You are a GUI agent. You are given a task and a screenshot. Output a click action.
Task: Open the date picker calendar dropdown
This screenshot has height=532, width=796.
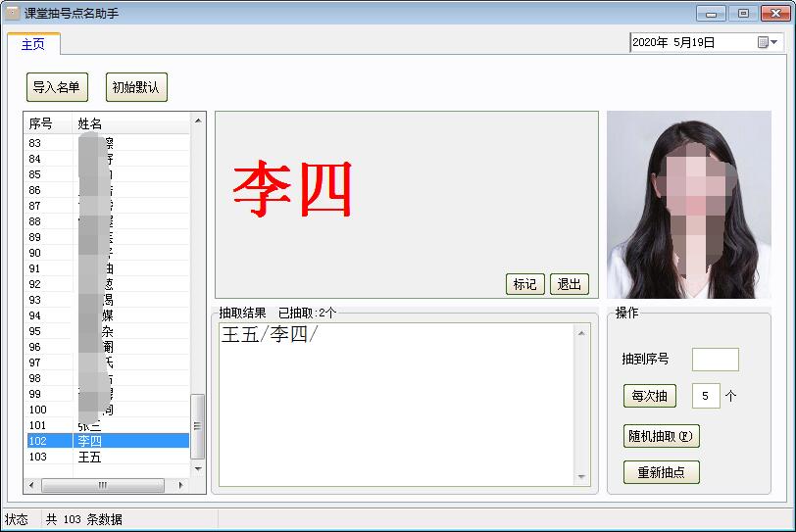[768, 42]
